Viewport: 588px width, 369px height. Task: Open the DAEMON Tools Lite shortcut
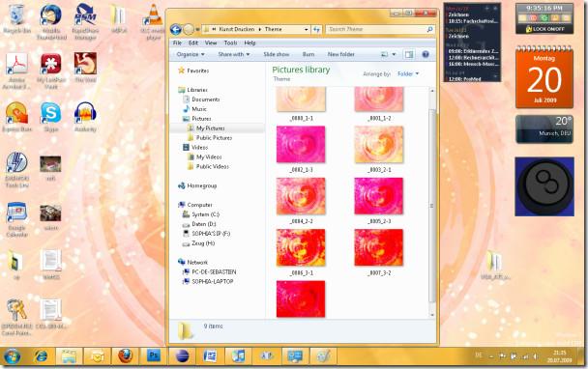coord(16,170)
